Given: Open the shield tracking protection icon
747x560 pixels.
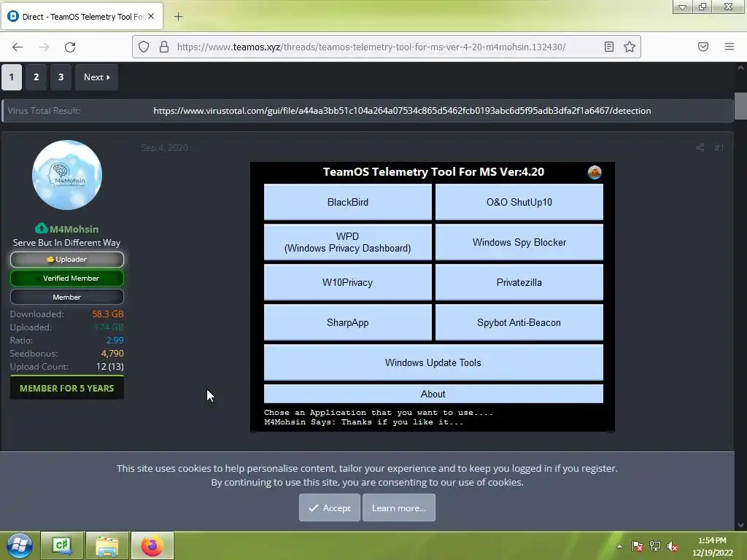Looking at the screenshot, I should [x=144, y=47].
